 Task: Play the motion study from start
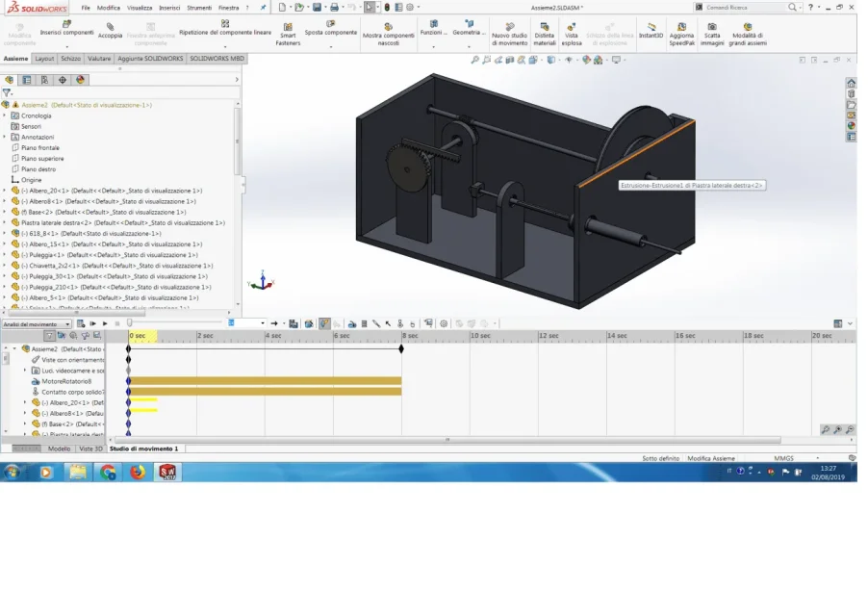pyautogui.click(x=92, y=323)
